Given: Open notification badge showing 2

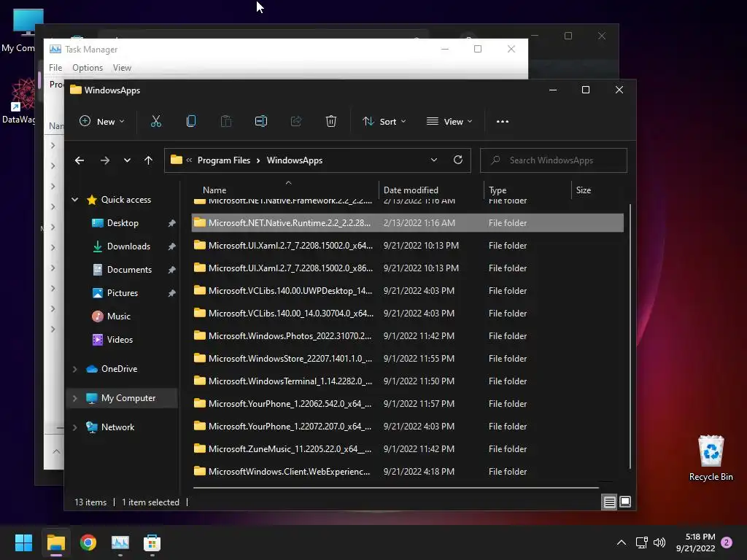Looking at the screenshot, I should [x=727, y=542].
